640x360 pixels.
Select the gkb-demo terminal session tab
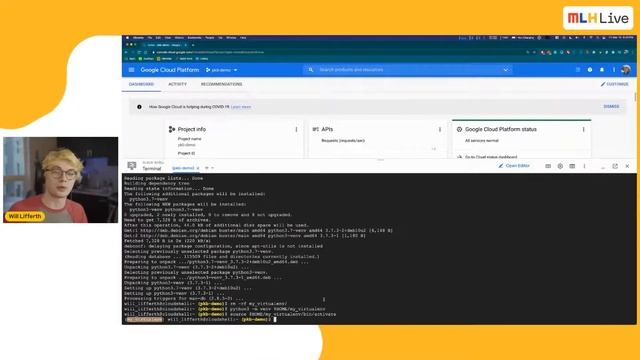click(182, 168)
